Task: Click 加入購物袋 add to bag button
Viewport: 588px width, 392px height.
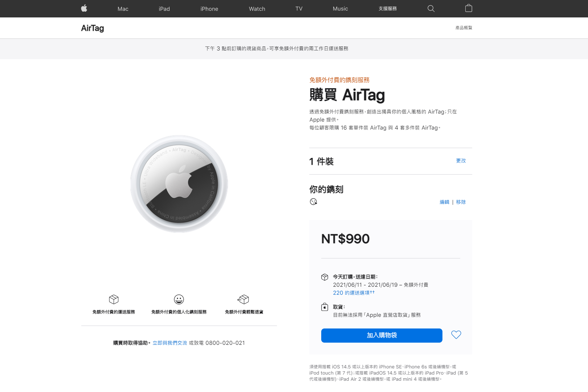Action: click(x=382, y=335)
